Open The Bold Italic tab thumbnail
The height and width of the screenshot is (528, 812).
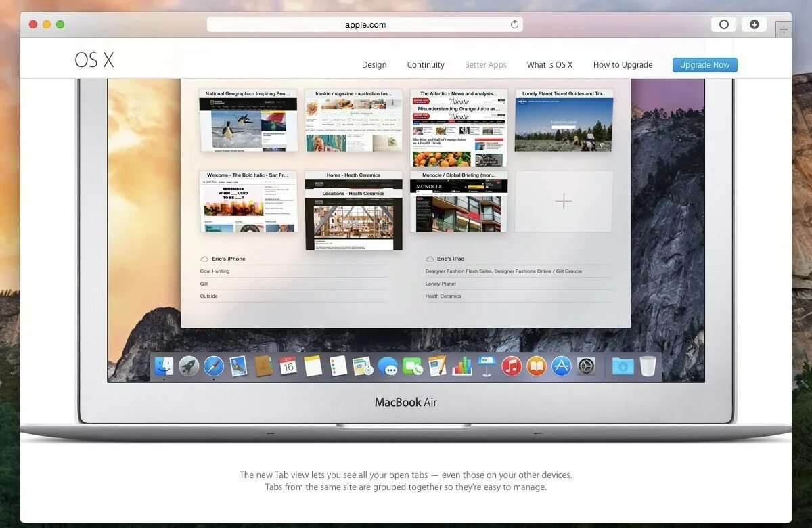click(248, 201)
